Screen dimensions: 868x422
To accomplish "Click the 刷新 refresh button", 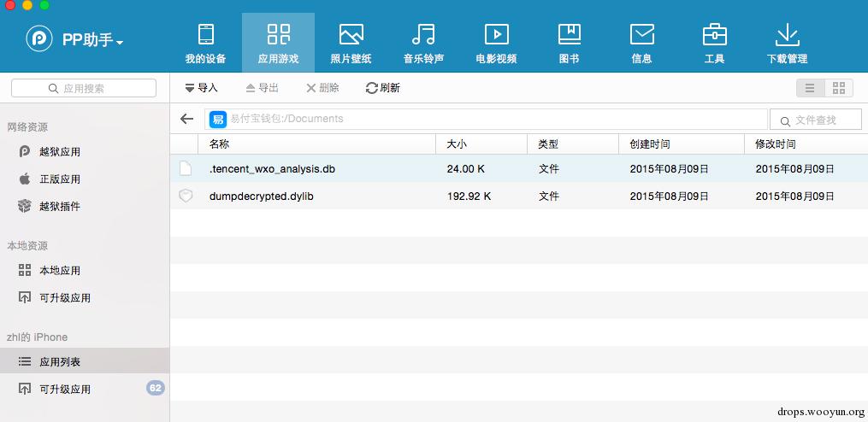I will (382, 88).
